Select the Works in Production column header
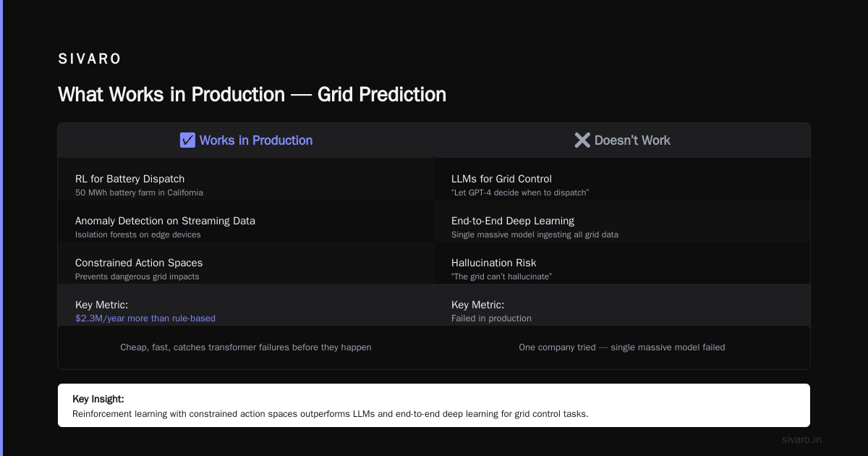868x456 pixels. pos(246,140)
